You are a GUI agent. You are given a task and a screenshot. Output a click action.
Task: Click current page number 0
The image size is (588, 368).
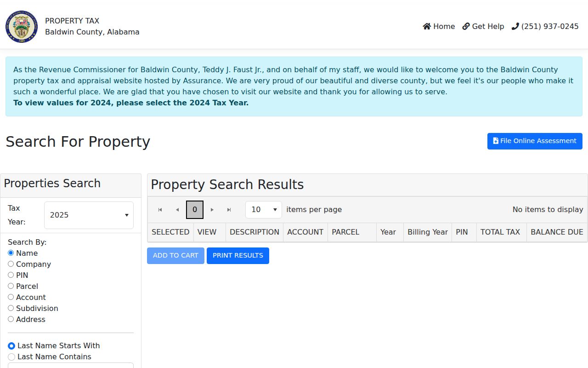(x=195, y=210)
